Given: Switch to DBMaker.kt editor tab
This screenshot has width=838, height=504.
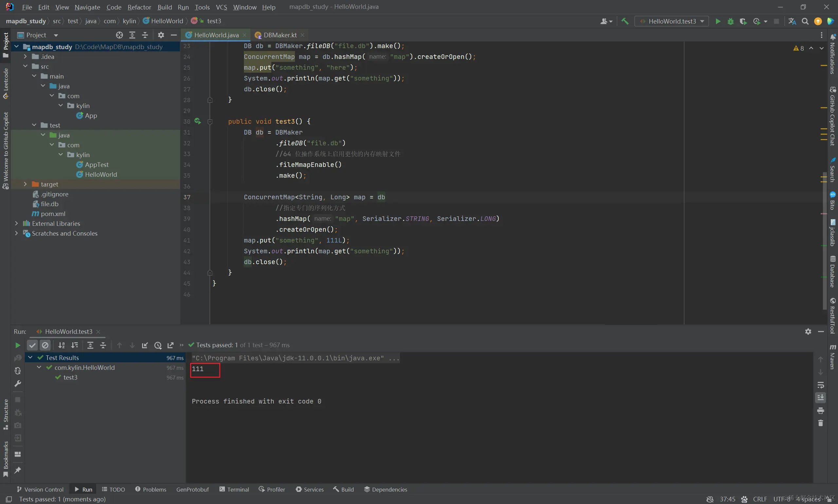Looking at the screenshot, I should tap(280, 35).
